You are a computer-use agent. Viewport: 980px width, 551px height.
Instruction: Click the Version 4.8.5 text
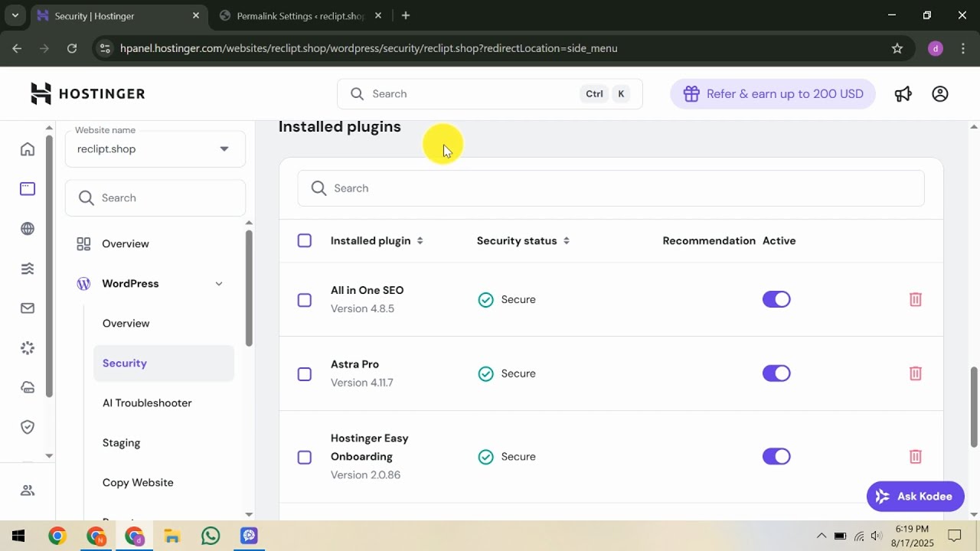pyautogui.click(x=362, y=308)
